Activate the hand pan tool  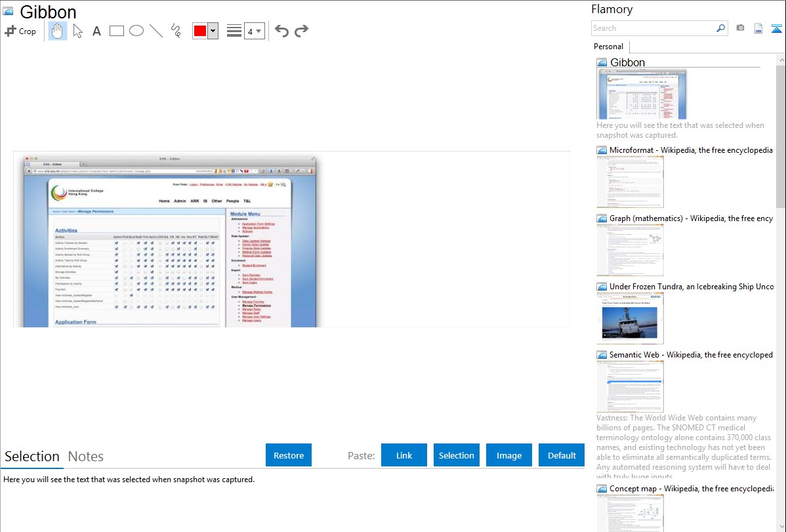click(x=58, y=31)
